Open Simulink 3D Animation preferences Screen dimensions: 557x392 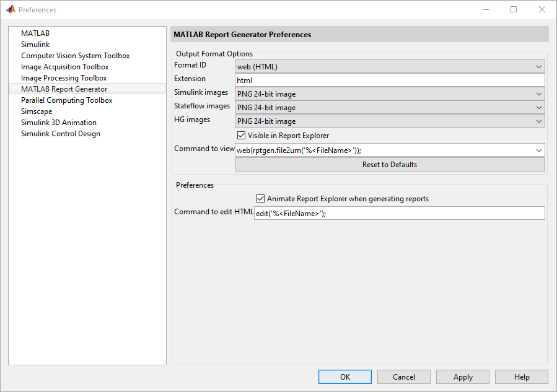(59, 123)
